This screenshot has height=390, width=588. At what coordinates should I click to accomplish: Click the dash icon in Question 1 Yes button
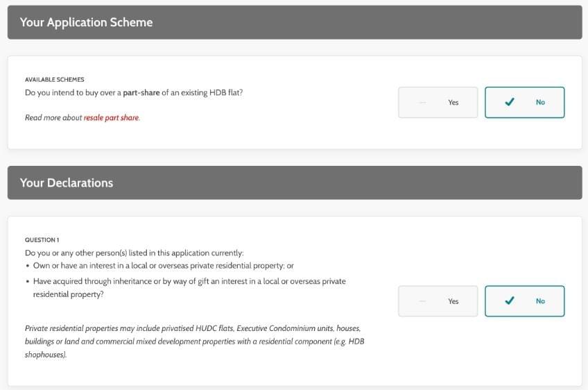tap(422, 302)
